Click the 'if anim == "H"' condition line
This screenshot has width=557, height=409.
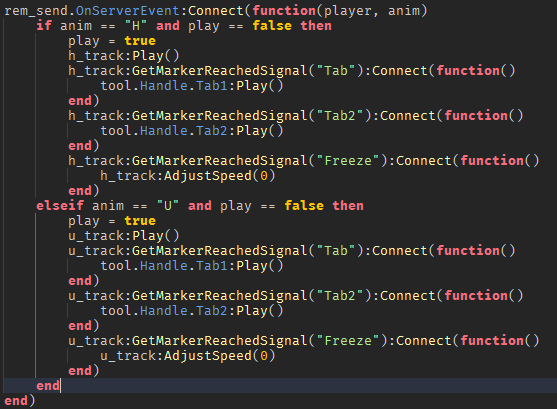coord(184,26)
